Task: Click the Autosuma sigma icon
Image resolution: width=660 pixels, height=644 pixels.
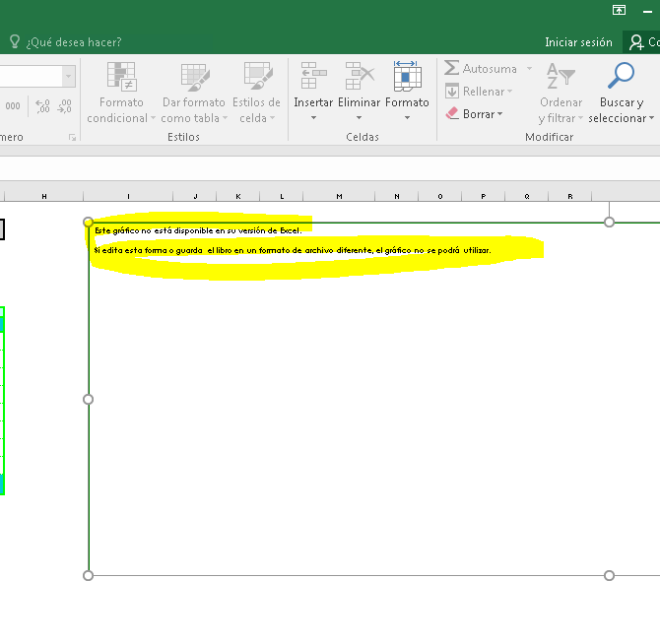Action: point(451,68)
